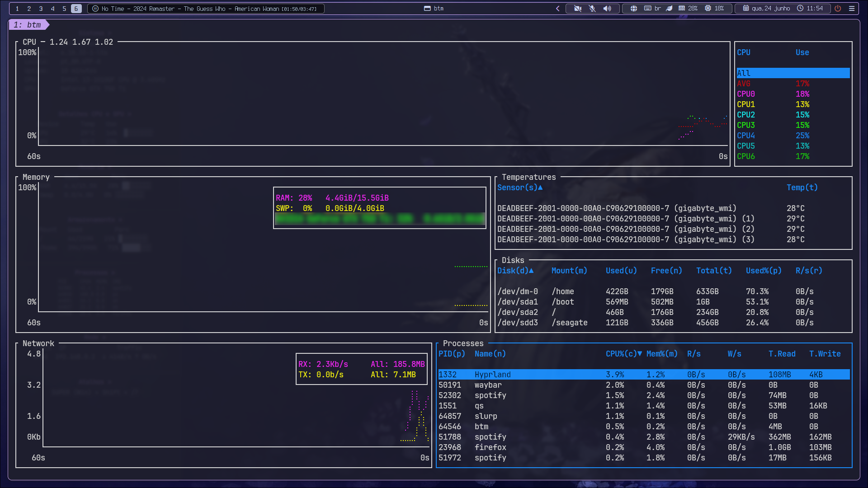Select the firefox process row
Screen dimensions: 868x488
644,447
